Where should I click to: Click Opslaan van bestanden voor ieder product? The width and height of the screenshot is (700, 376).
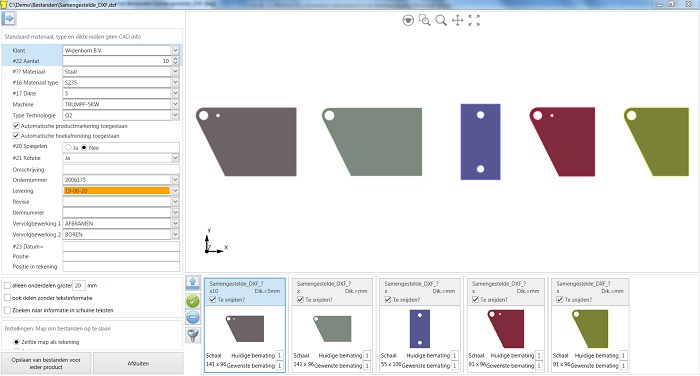coord(46,363)
